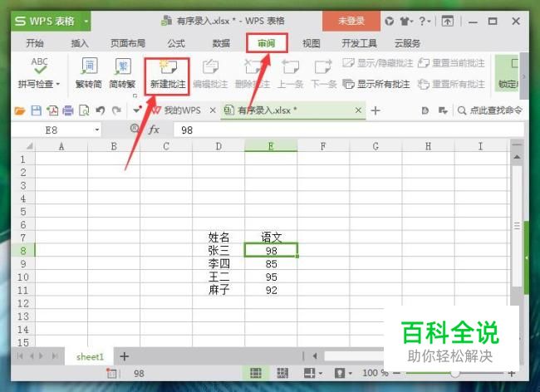Close the 我的WPS tab
Image resolution: width=540 pixels, height=392 pixels.
click(213, 110)
